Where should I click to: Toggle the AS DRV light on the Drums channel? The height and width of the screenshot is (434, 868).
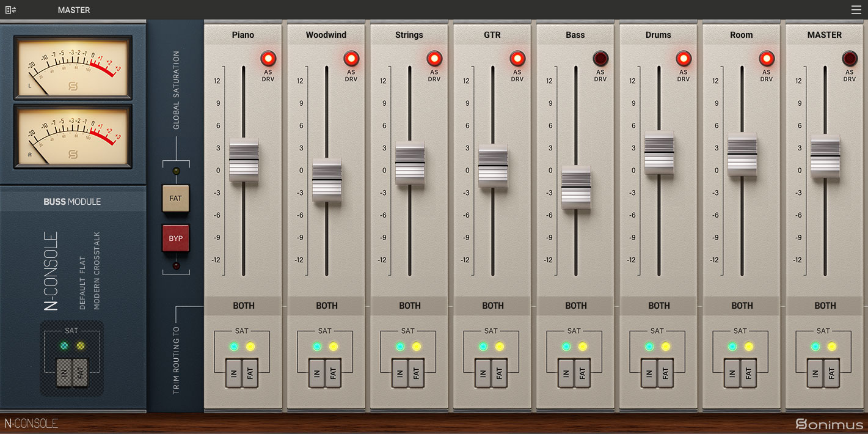[x=684, y=59]
